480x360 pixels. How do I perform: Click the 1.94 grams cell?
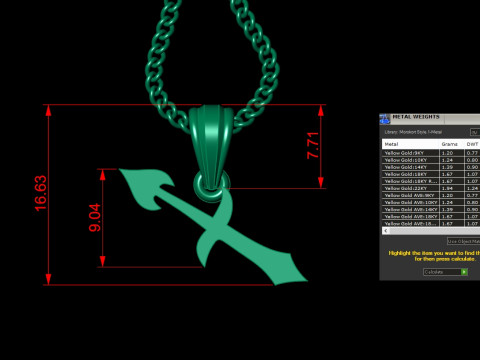[x=452, y=188]
